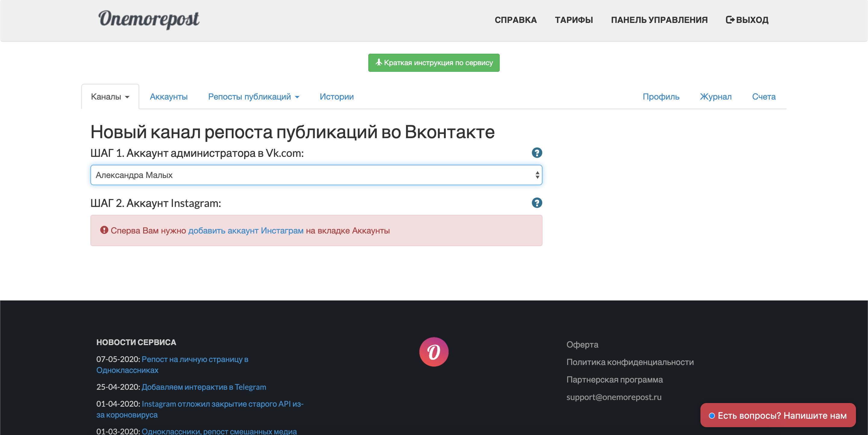Open Партнерская программа footer link

[x=614, y=380]
